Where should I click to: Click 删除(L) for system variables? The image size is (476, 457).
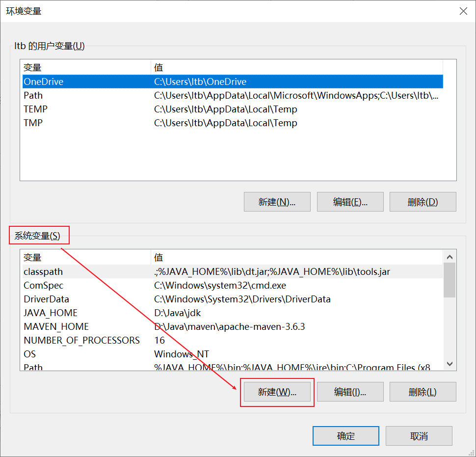423,392
